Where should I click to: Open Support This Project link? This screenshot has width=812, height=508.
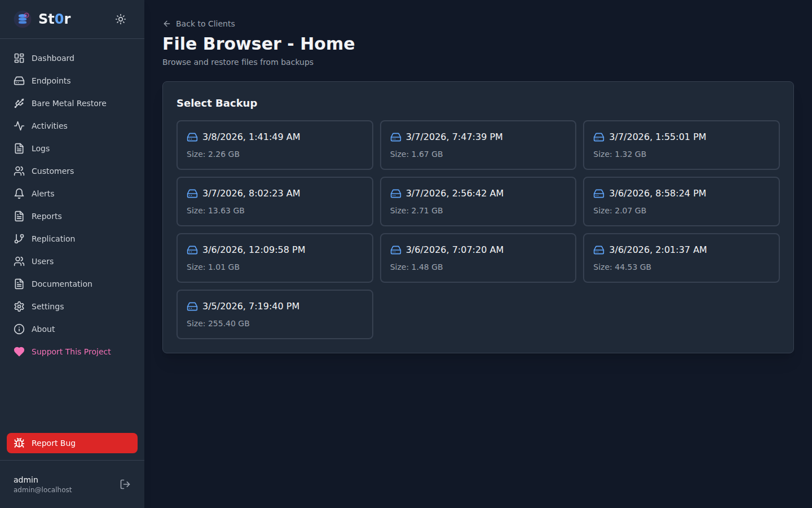point(70,351)
